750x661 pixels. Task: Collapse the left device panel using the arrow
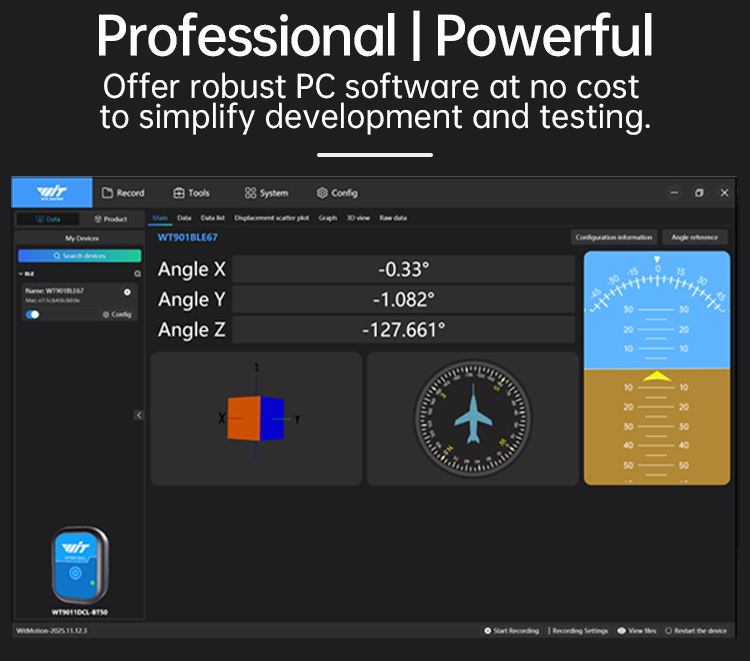(138, 415)
